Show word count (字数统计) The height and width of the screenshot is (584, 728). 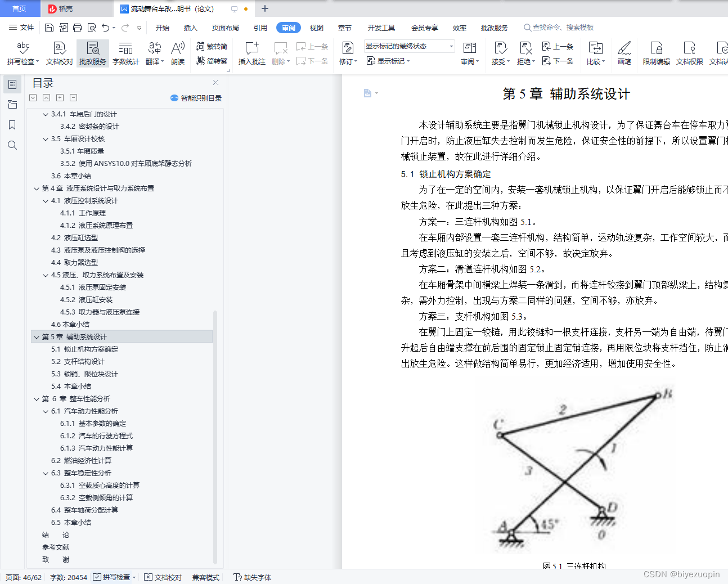click(x=126, y=53)
